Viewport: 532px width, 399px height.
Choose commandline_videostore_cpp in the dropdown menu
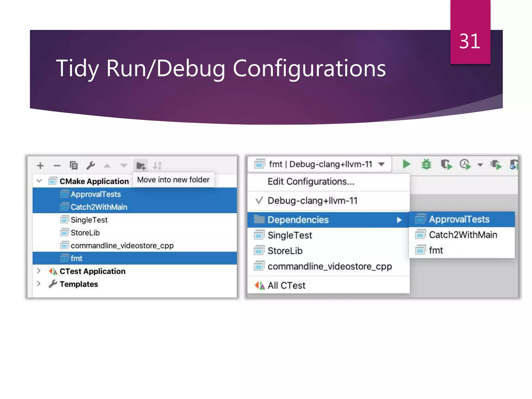tap(329, 267)
